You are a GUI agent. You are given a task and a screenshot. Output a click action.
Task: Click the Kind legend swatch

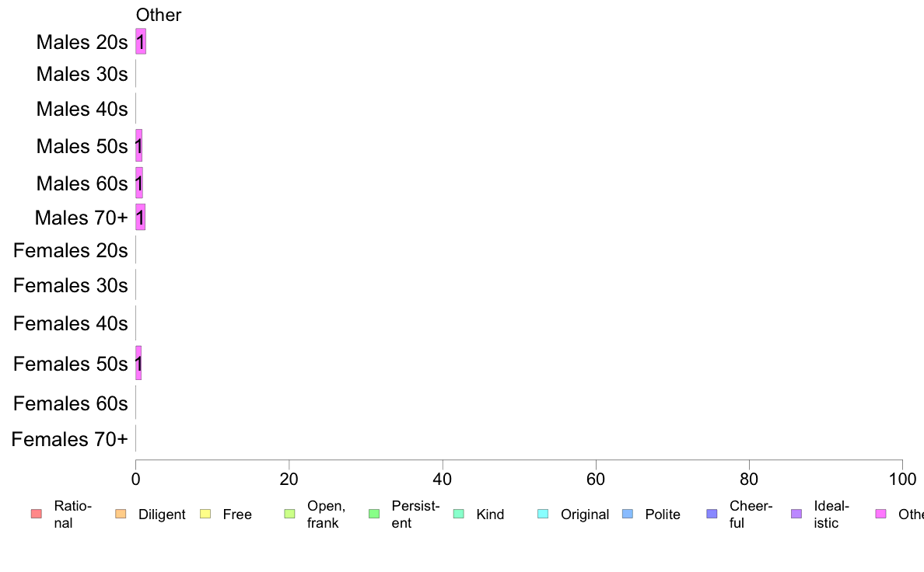click(x=458, y=514)
